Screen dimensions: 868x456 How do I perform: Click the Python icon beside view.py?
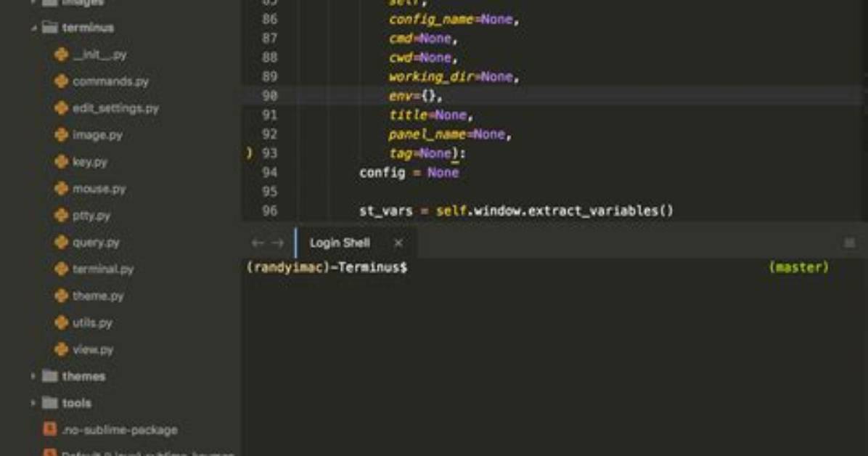[61, 349]
